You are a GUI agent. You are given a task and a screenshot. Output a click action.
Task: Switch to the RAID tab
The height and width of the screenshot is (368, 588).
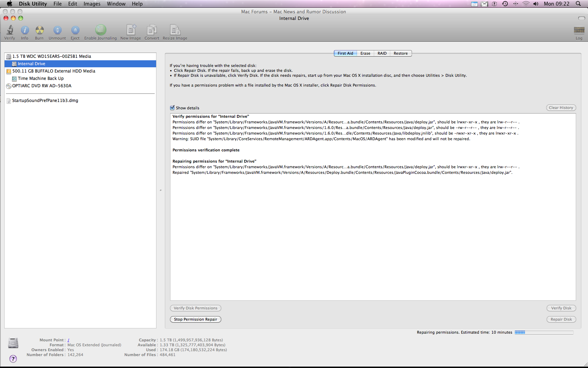382,54
